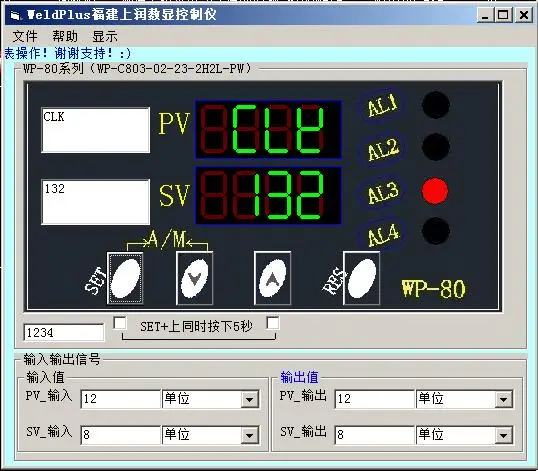Click the WeldPlus title bar app icon
538x471 pixels.
tap(15, 15)
